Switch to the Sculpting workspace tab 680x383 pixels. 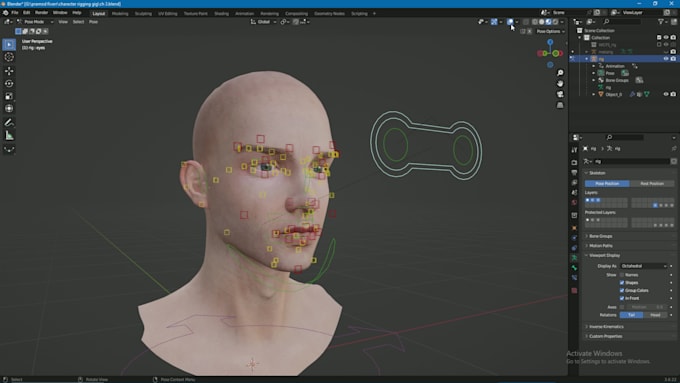coord(143,13)
